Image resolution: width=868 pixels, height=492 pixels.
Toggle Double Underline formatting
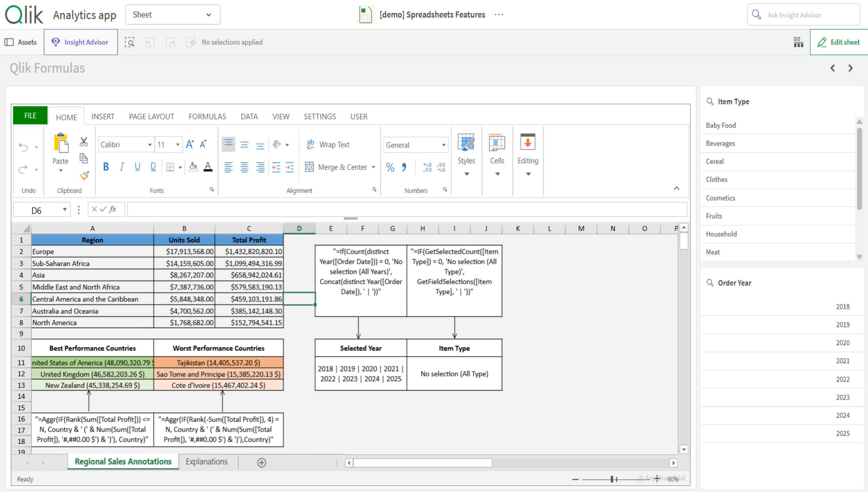point(153,167)
